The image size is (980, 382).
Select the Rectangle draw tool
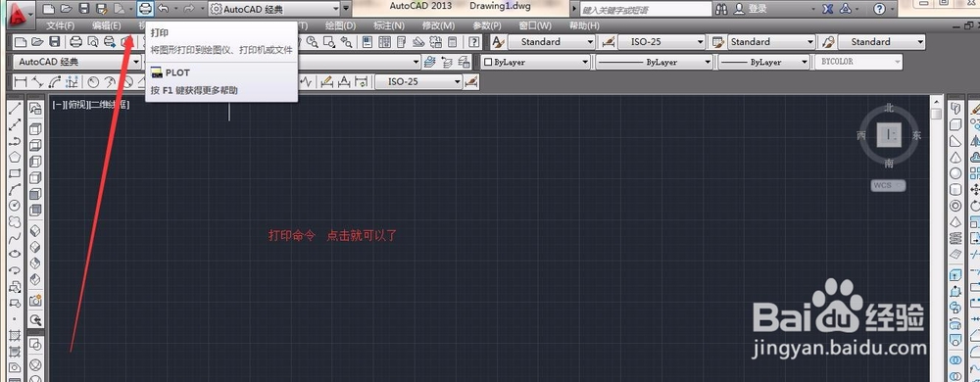[x=15, y=173]
